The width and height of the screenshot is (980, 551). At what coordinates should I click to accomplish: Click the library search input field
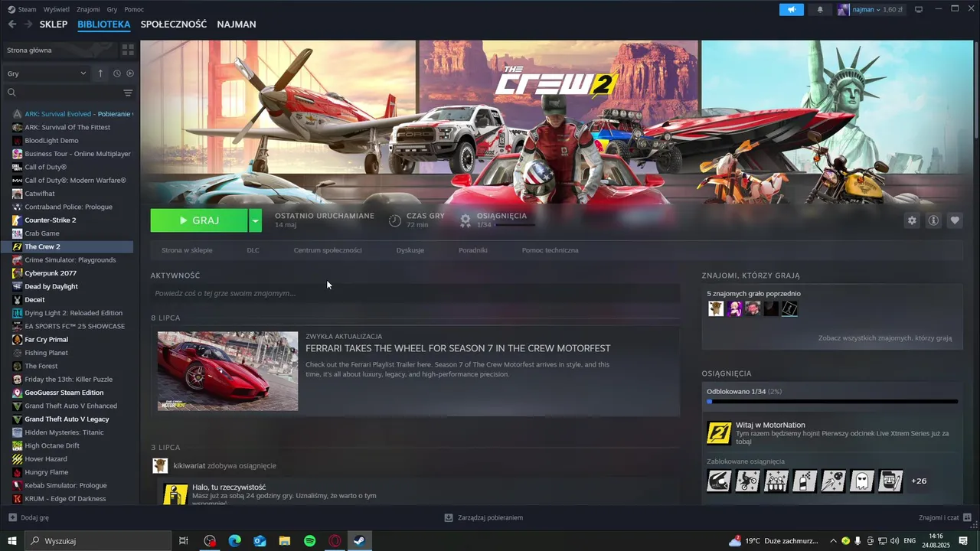click(67, 93)
